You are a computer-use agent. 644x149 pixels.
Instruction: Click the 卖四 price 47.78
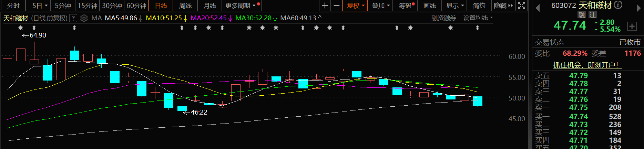coord(579,84)
